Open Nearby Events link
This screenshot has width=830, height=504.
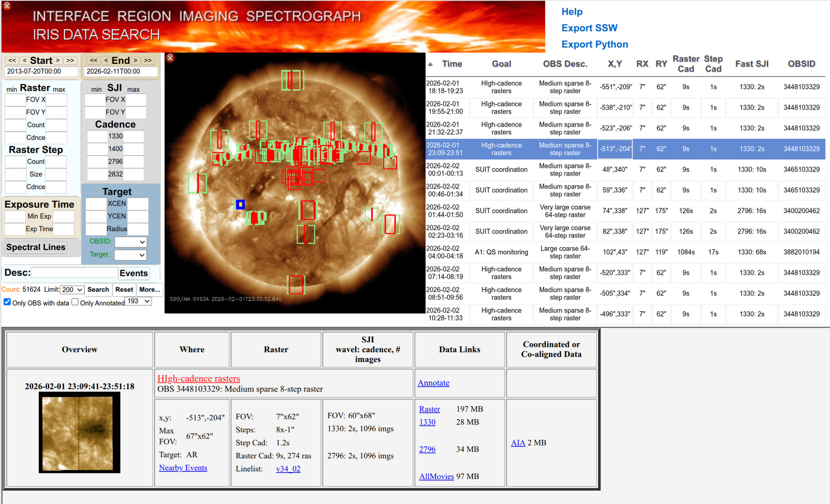click(x=183, y=468)
